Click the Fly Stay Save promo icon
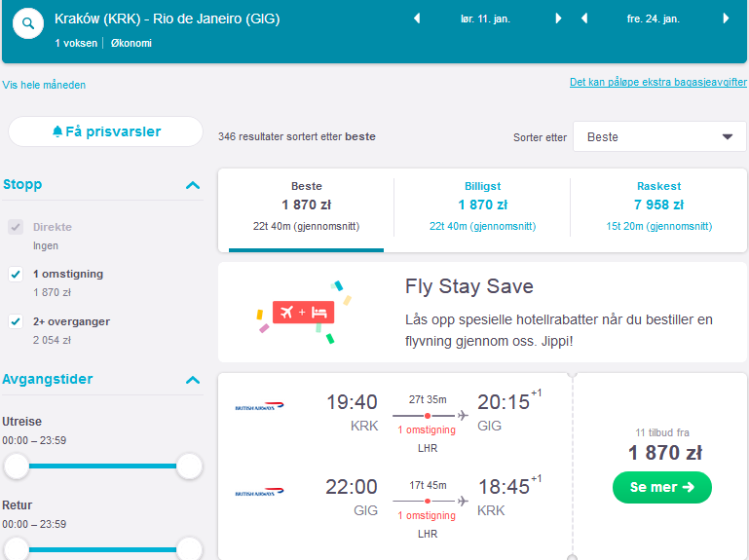The width and height of the screenshot is (749, 560). [x=304, y=313]
